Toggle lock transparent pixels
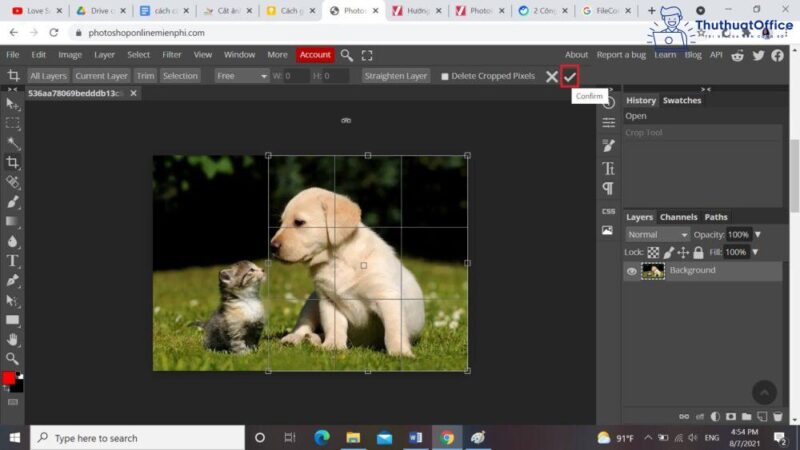Image resolution: width=800 pixels, height=450 pixels. [653, 252]
